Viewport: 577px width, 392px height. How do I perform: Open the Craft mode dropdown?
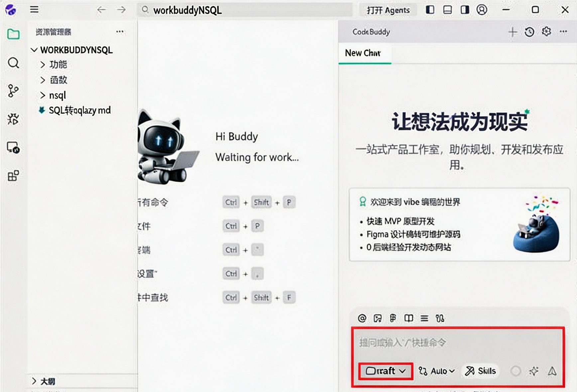[386, 371]
